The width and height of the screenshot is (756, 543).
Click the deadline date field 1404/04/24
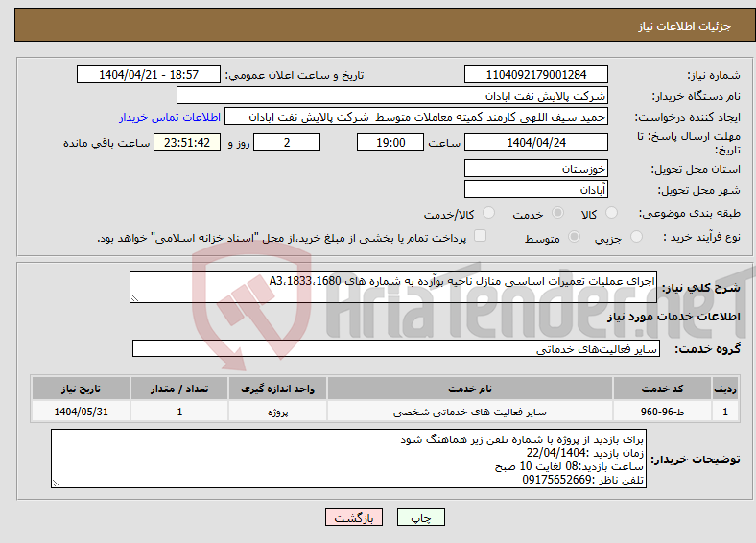pos(535,142)
